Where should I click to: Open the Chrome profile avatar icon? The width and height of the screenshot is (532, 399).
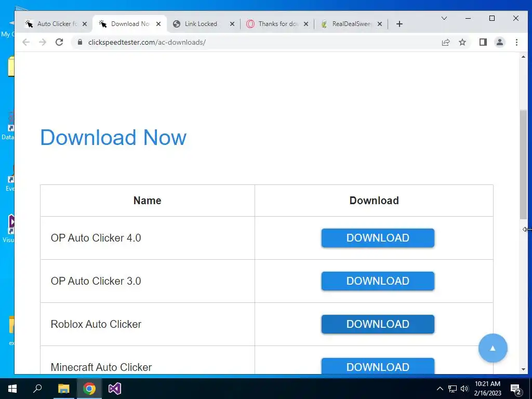pos(499,42)
